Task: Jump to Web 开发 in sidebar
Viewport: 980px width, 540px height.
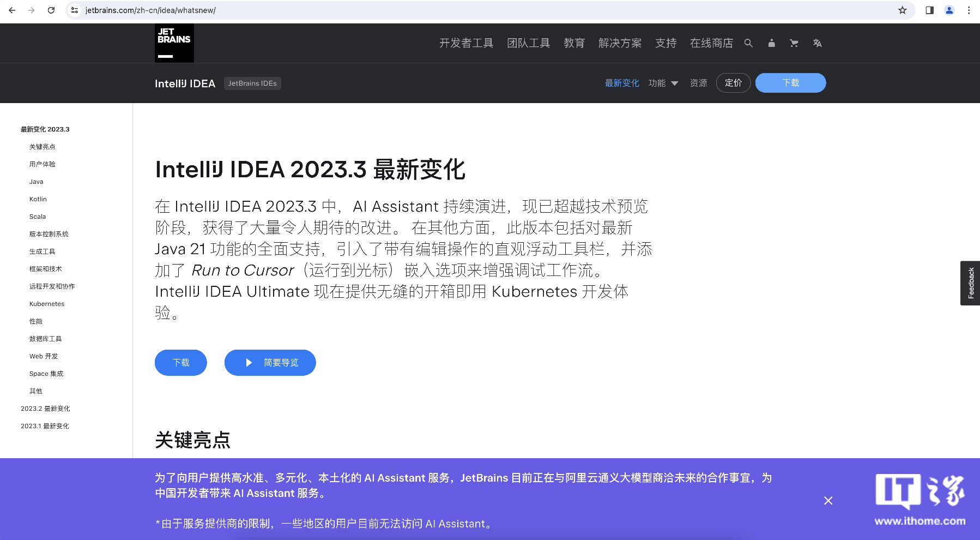Action: click(44, 356)
